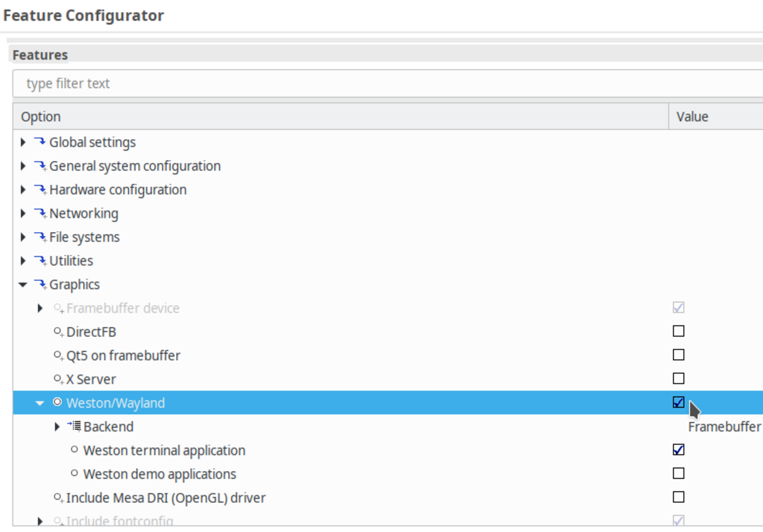Click the Graphics feature icon
Image resolution: width=763 pixels, height=532 pixels.
click(x=39, y=284)
